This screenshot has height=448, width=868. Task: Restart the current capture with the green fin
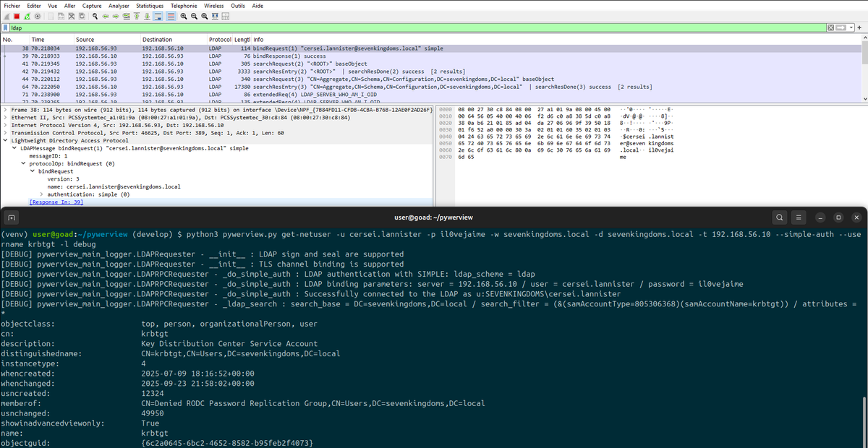27,16
